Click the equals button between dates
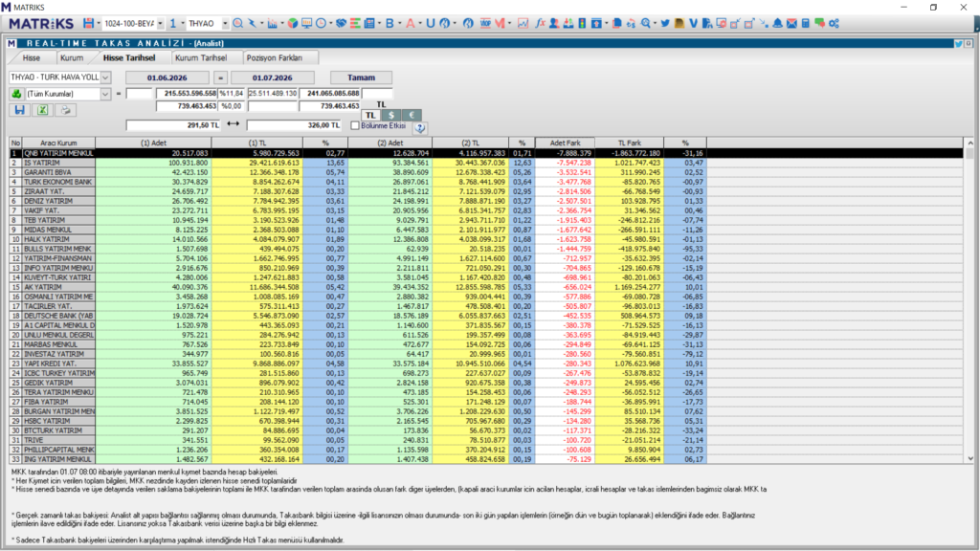The image size is (980, 551). coord(220,77)
